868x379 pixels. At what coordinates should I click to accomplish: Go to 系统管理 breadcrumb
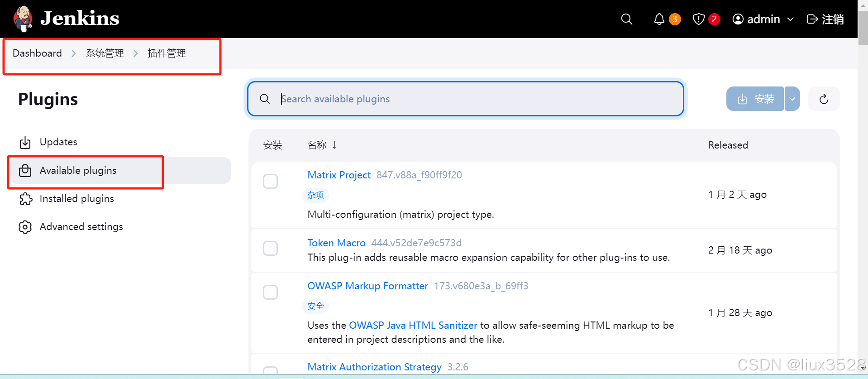pyautogui.click(x=105, y=53)
